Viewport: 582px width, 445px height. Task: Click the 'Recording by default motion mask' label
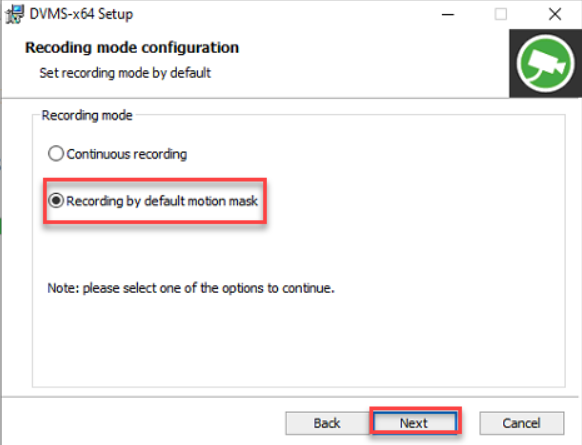(162, 201)
